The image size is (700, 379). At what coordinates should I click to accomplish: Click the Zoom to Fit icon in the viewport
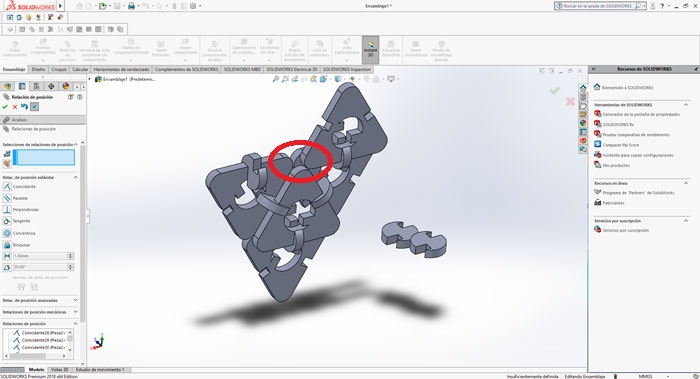pos(275,79)
